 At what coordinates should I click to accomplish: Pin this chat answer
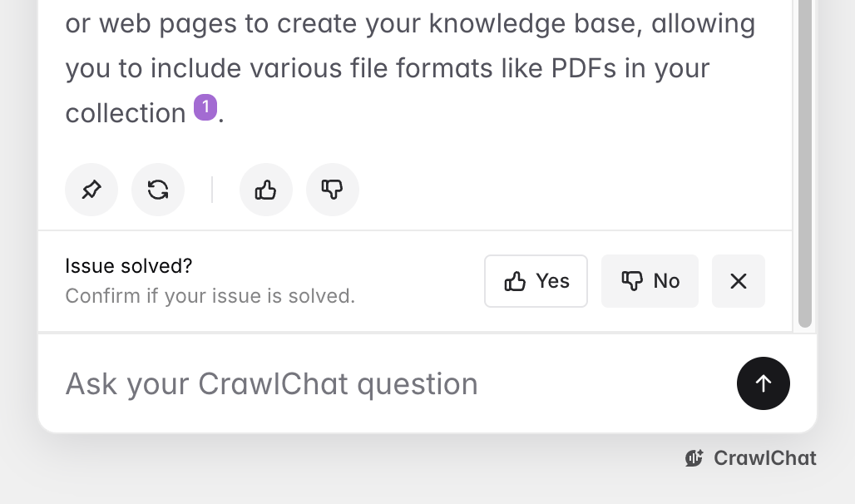coord(91,190)
